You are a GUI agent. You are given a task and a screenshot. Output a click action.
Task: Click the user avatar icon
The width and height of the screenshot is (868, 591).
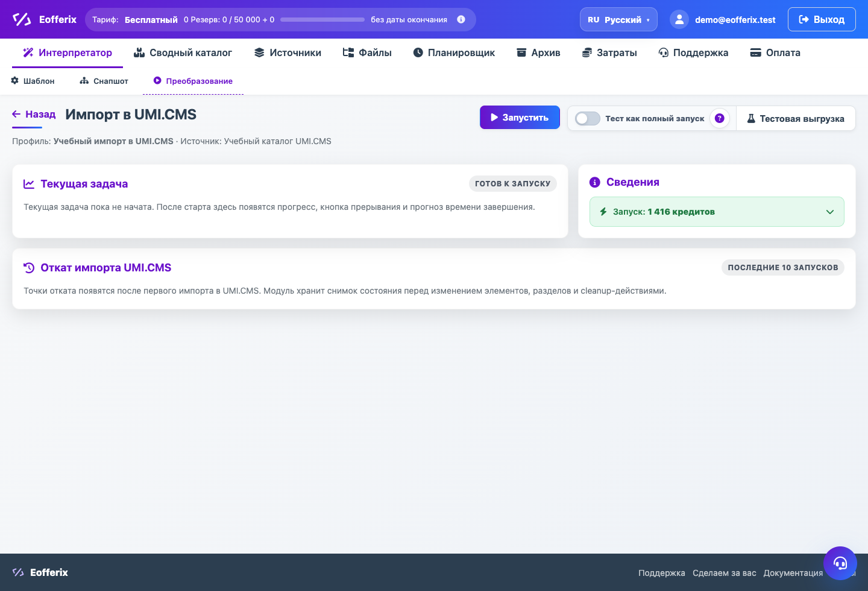click(x=679, y=19)
